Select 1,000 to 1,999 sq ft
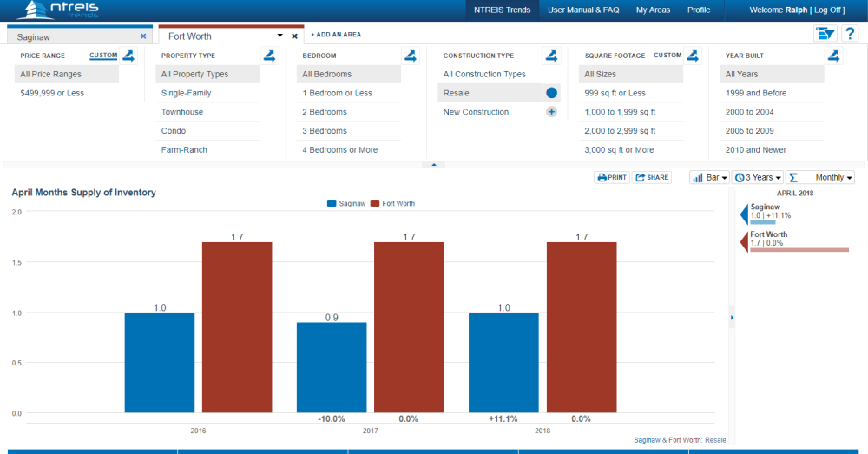868x454 pixels. click(x=631, y=112)
